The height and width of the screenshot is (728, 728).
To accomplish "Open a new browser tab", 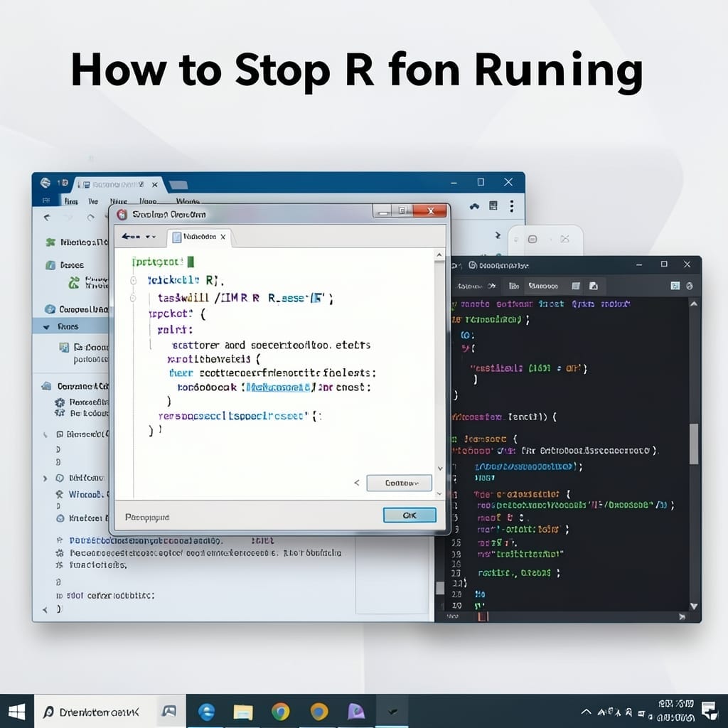I will pyautogui.click(x=178, y=186).
